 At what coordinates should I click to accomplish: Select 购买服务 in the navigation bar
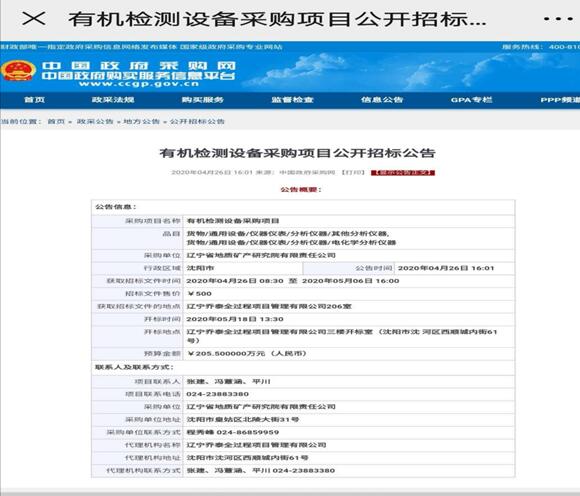tap(203, 100)
